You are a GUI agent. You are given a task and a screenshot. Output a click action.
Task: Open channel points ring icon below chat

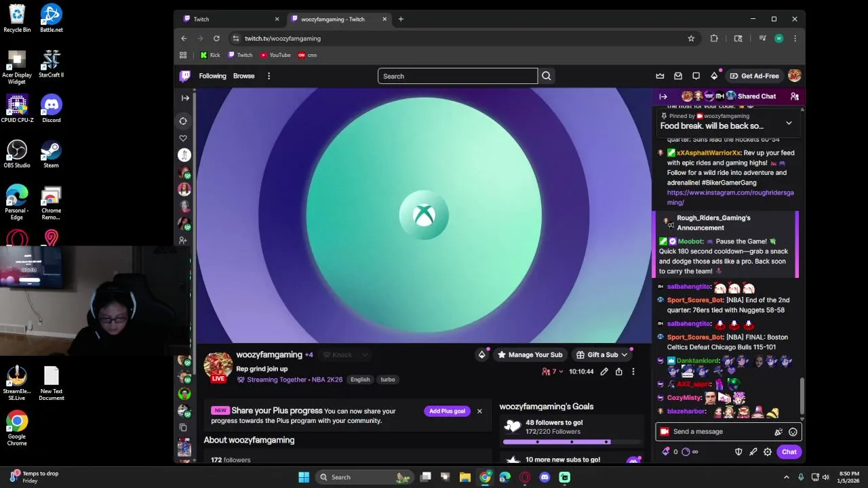[686, 452]
